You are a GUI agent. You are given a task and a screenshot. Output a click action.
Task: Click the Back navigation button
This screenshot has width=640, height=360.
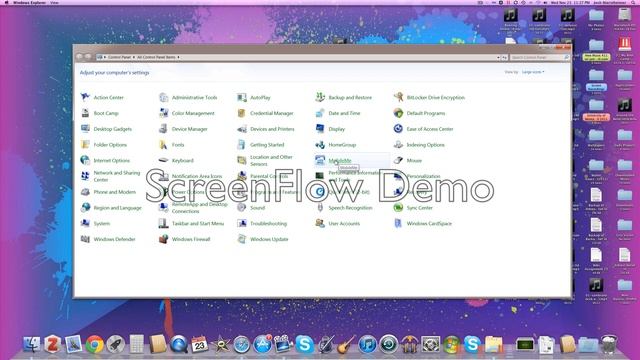coord(80,57)
